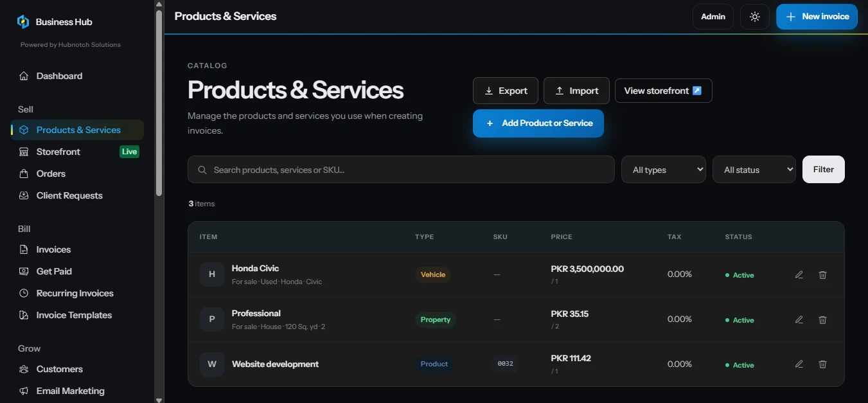
Task: Click the SKU code 0032
Action: tap(506, 364)
